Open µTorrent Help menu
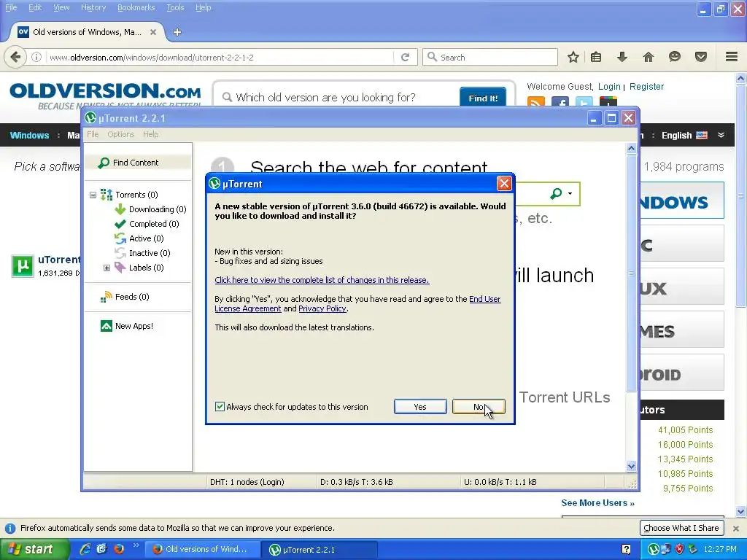747x560 pixels. pyautogui.click(x=150, y=134)
